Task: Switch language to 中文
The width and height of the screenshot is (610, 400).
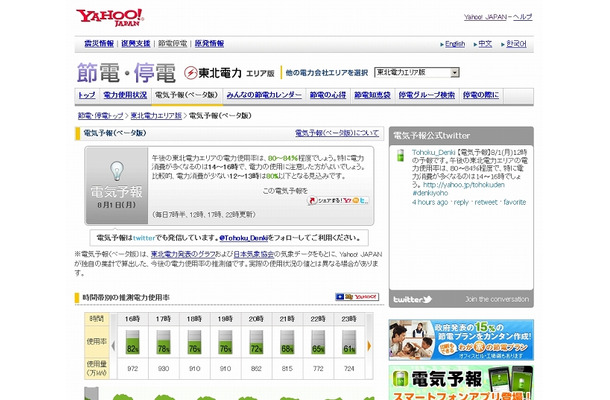Action: click(485, 44)
